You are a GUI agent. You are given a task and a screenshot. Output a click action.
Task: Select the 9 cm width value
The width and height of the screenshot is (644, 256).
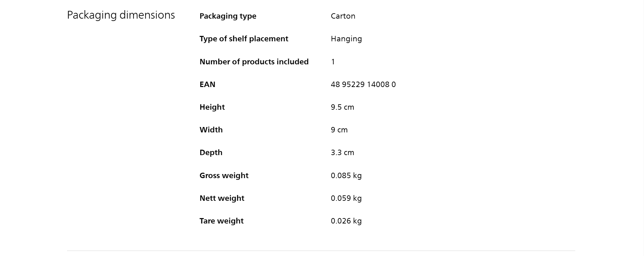point(339,130)
